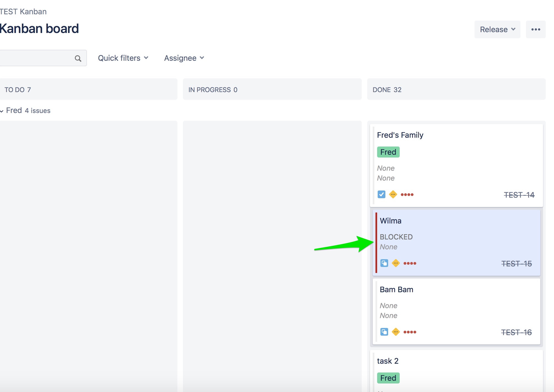Open the TEST-14 issue link
Image resolution: width=554 pixels, height=392 pixels.
click(x=519, y=195)
